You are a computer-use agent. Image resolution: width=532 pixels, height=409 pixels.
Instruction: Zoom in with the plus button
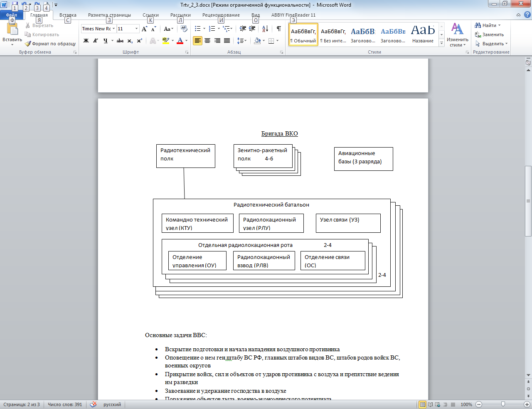point(527,404)
